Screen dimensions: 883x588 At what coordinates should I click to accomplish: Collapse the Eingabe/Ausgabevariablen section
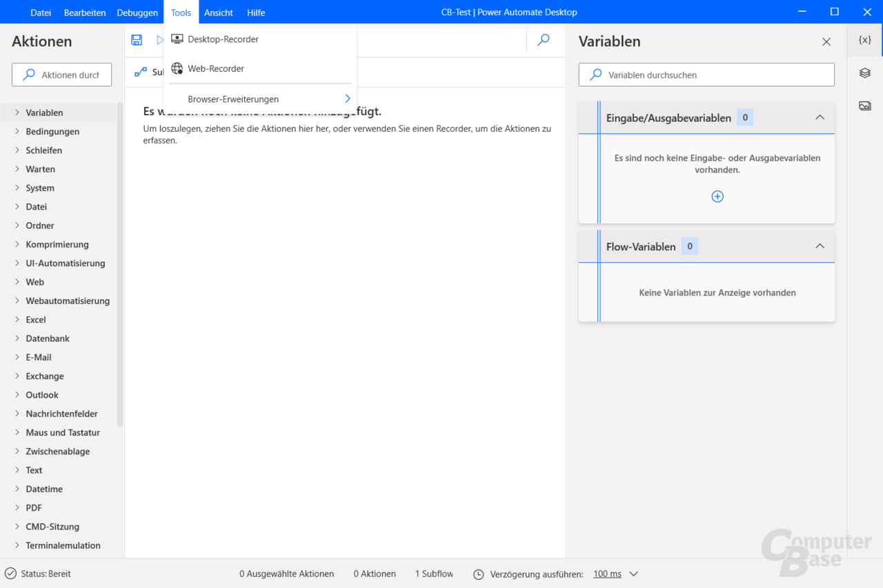click(820, 117)
